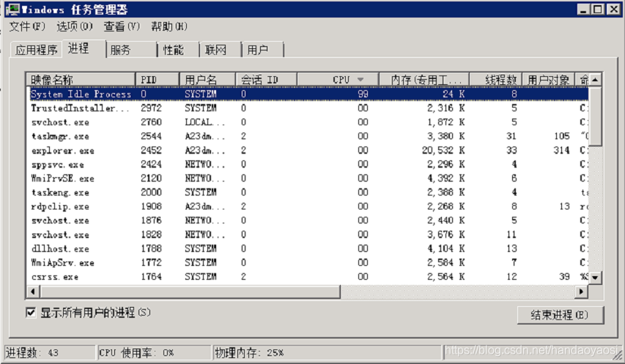Open the 帮助(H) menu
Image resolution: width=625 pixels, height=364 pixels.
[x=169, y=26]
